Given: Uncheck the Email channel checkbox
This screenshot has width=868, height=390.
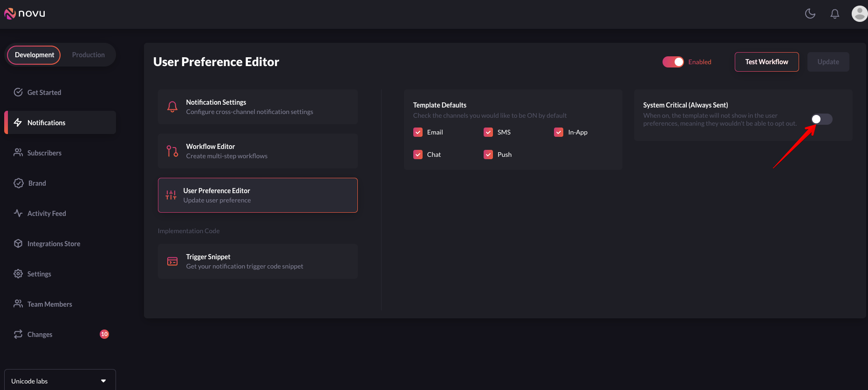Looking at the screenshot, I should 418,132.
